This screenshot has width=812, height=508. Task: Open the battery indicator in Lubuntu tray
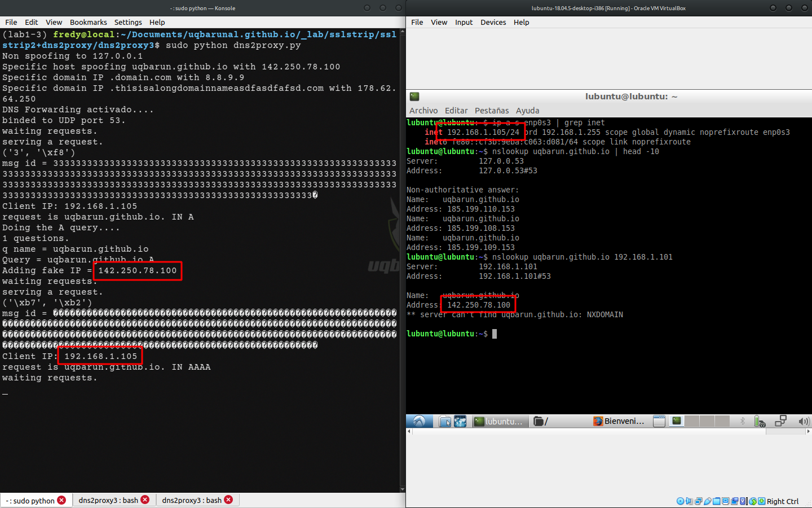[760, 421]
